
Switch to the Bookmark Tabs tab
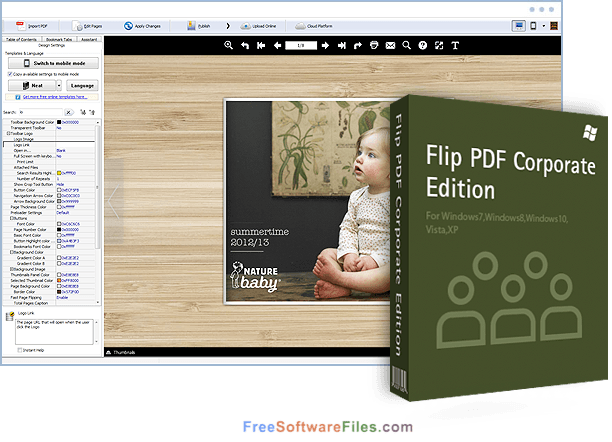[59, 39]
